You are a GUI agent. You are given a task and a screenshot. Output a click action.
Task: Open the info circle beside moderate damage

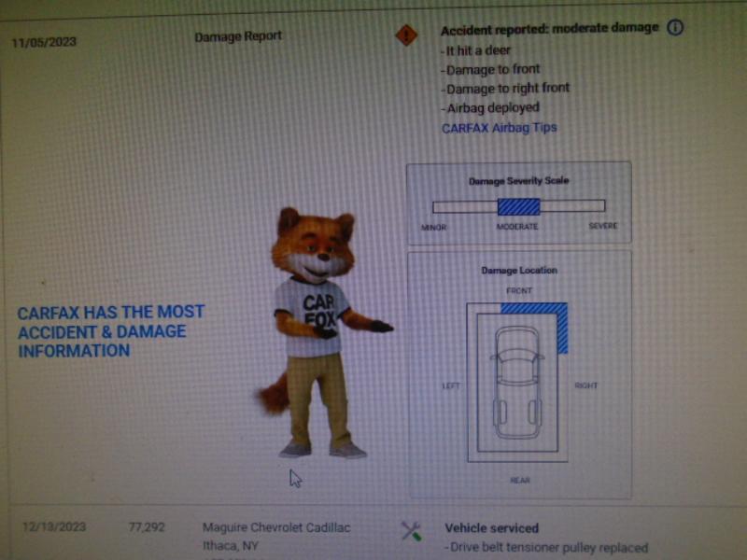(674, 28)
